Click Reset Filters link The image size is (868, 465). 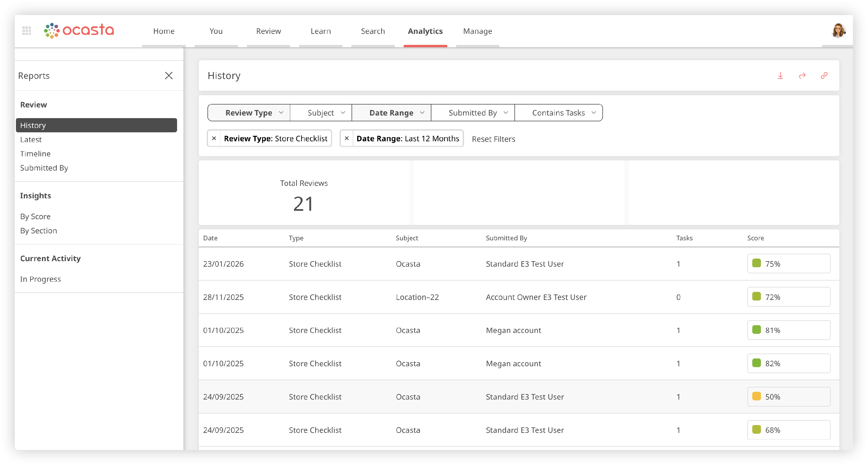click(x=493, y=139)
